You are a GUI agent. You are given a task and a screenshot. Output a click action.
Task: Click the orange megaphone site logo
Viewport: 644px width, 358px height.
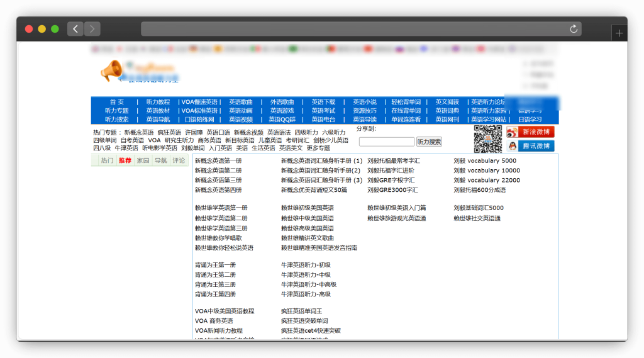(x=112, y=70)
